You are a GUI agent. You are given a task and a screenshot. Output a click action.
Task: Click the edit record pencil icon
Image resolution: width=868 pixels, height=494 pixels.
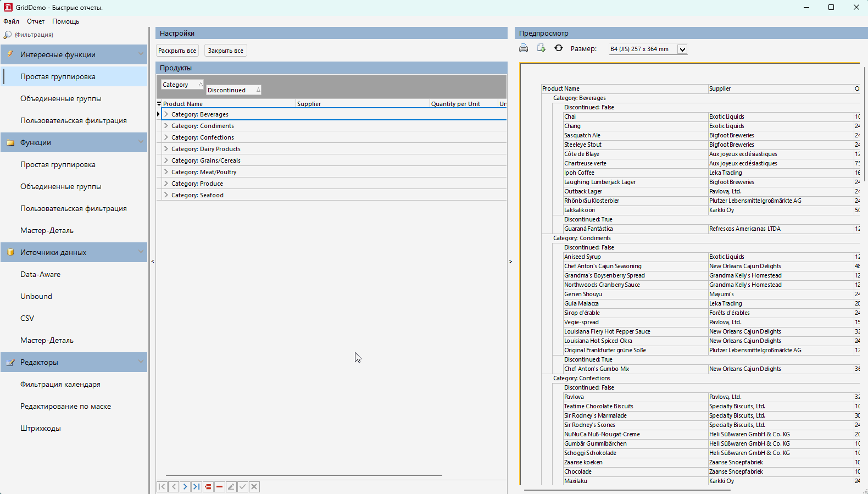(x=231, y=487)
